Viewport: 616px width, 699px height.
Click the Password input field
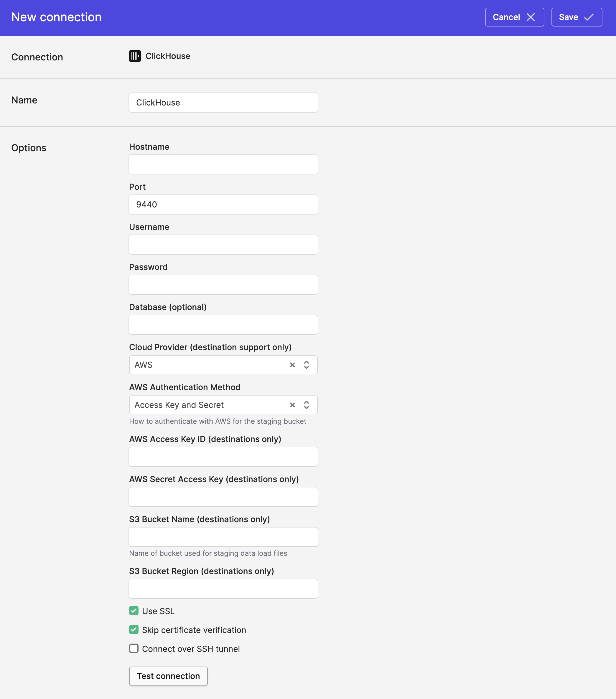(x=223, y=285)
